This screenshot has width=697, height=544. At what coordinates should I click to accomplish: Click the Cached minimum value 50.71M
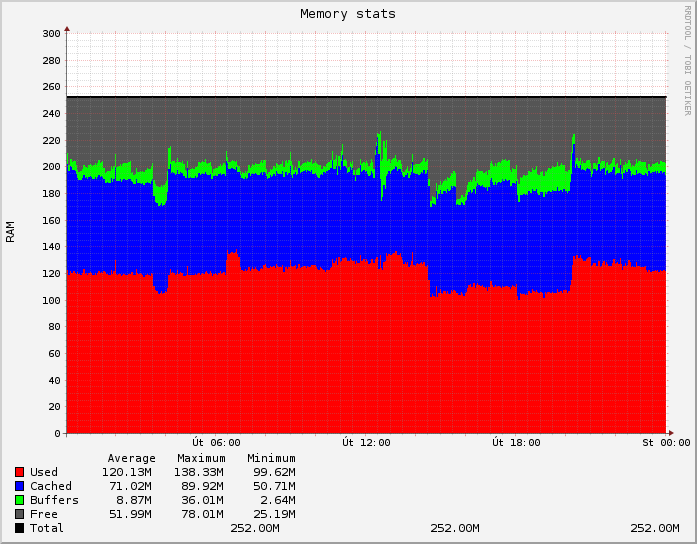[274, 486]
